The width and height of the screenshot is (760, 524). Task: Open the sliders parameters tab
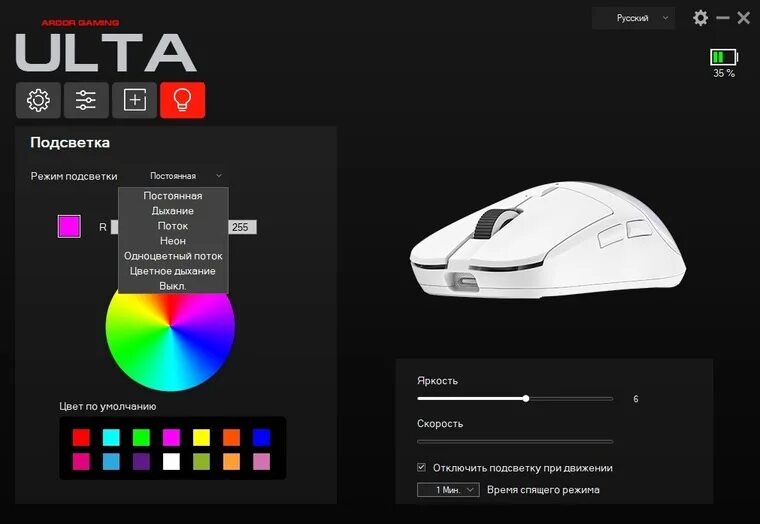86,100
